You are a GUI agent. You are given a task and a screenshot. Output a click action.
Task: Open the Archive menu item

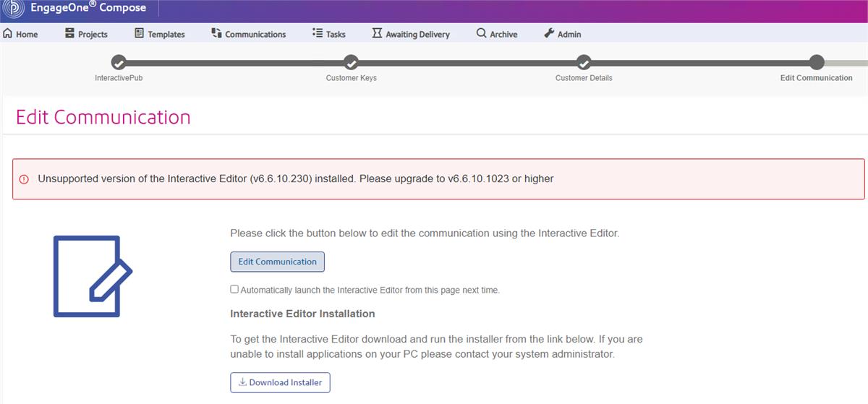[x=497, y=34]
